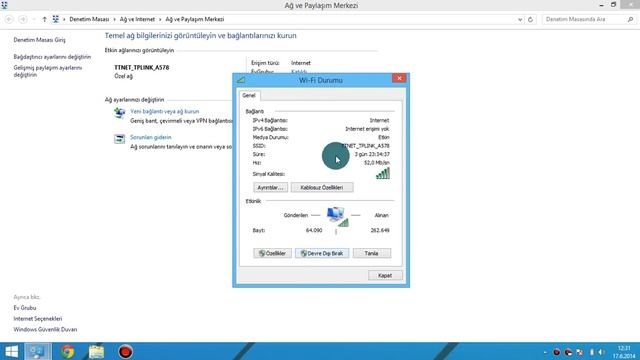Screen dimensions: 640x360
Task: Open Bağdaştırıcı ayarlarını değiştirin link
Action: [x=52, y=57]
